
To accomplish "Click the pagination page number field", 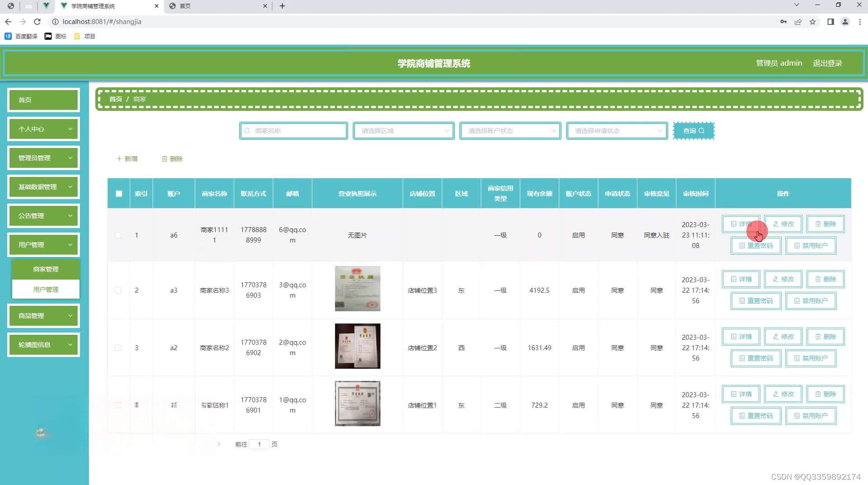I will pos(259,444).
